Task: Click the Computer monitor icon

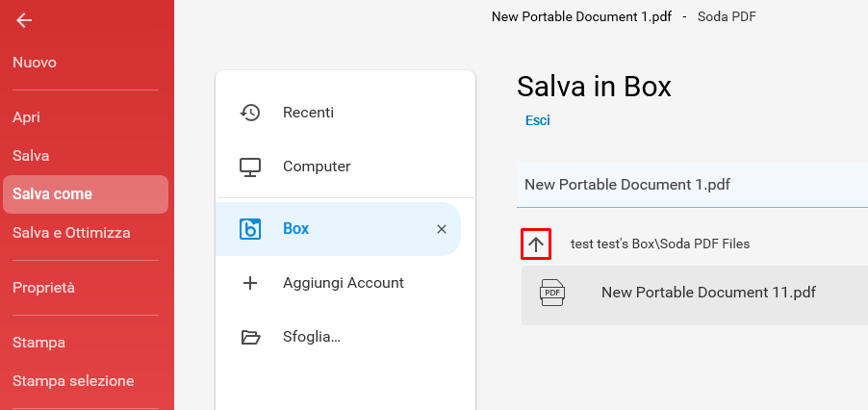Action: tap(250, 167)
